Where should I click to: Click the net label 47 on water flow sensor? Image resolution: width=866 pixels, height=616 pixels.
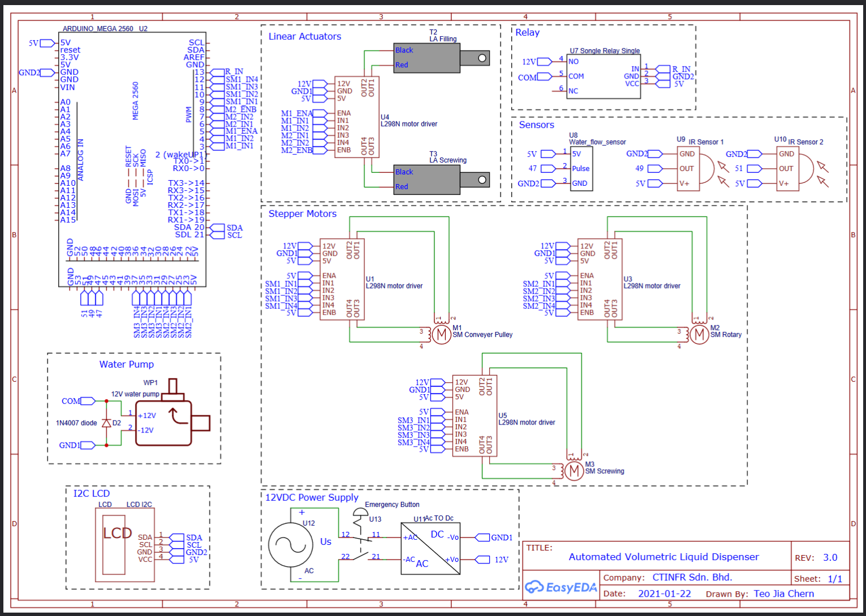(x=533, y=168)
